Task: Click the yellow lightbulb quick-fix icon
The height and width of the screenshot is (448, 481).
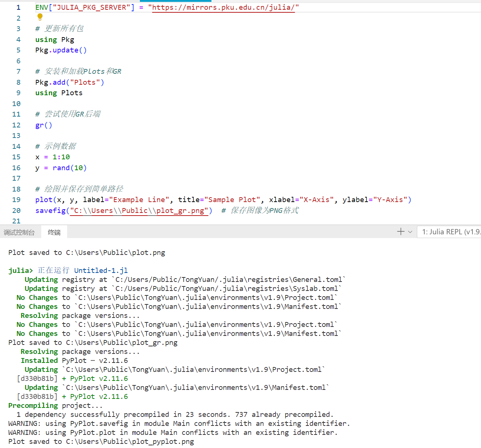Action: [x=40, y=17]
